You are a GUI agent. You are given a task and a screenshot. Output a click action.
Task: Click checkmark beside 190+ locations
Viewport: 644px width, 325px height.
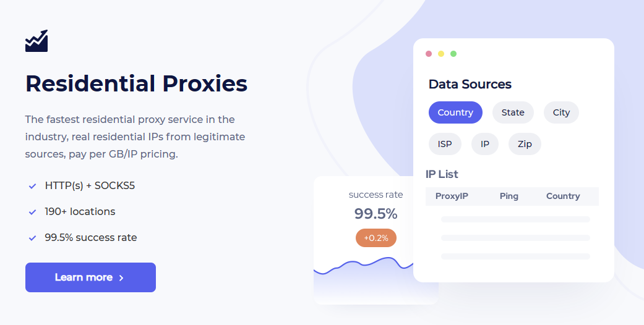point(32,212)
